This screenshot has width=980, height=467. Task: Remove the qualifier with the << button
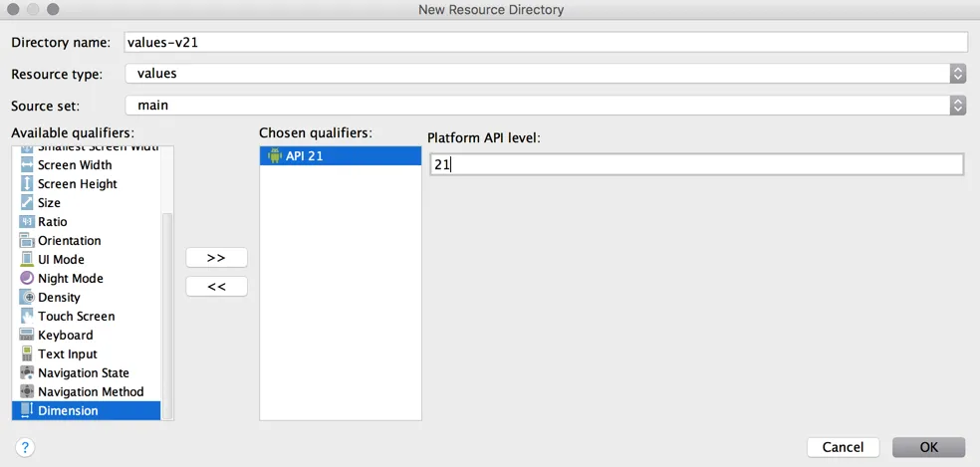[x=216, y=287]
